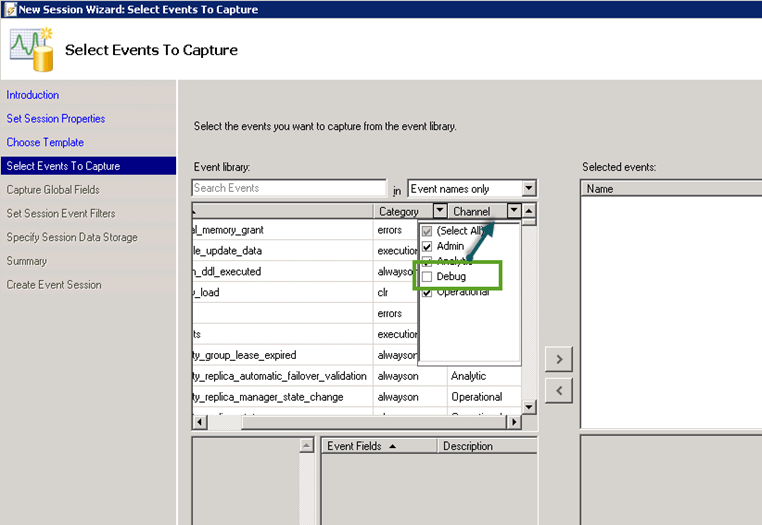Screen dimensions: 762x525
Task: Enable the Debug channel checkbox
Action: click(x=428, y=276)
